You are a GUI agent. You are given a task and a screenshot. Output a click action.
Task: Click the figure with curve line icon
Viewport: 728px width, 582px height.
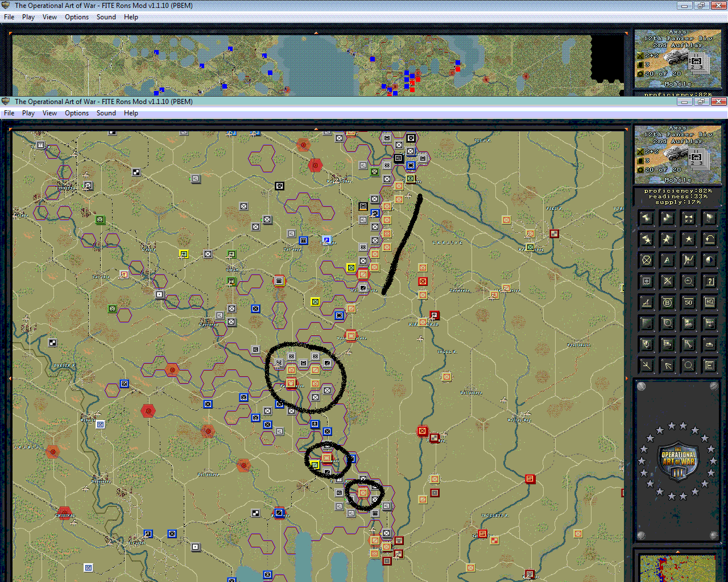click(x=689, y=260)
